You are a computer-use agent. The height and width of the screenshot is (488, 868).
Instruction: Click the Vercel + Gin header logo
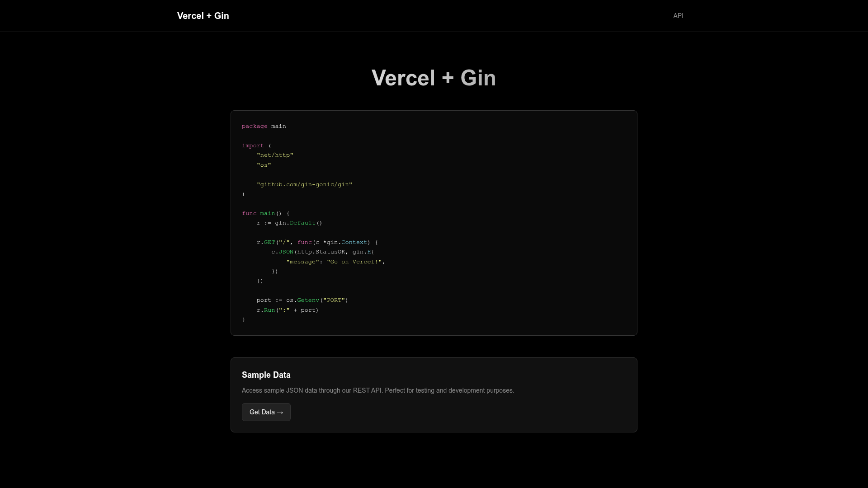tap(203, 16)
